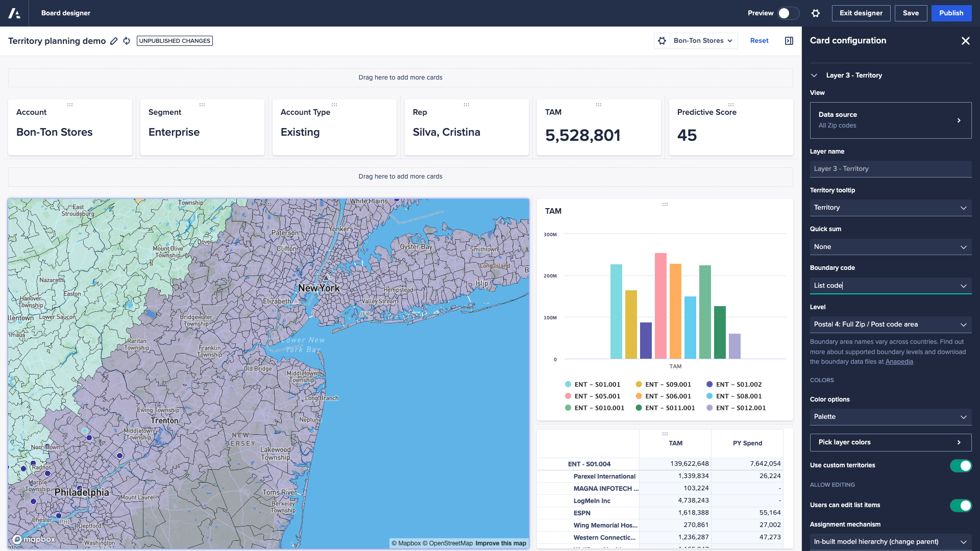
Task: Click the refresh/sync icon next to title
Action: (127, 41)
